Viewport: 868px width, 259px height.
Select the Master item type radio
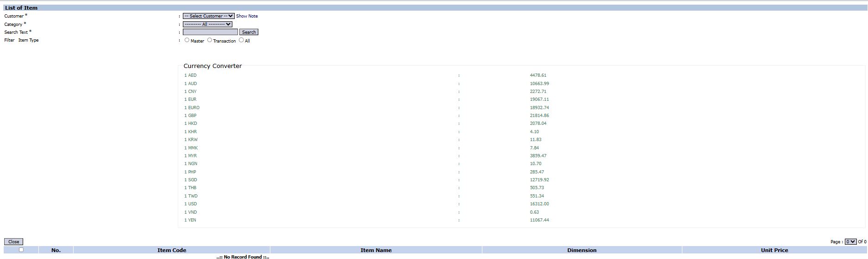[187, 40]
